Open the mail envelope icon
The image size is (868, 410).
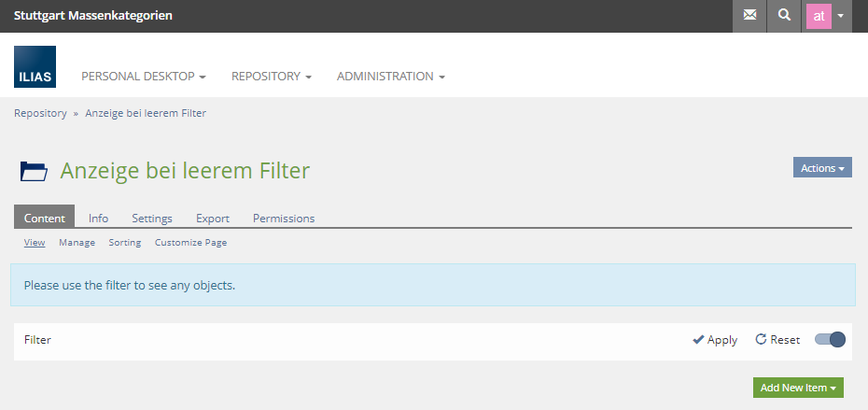click(749, 16)
